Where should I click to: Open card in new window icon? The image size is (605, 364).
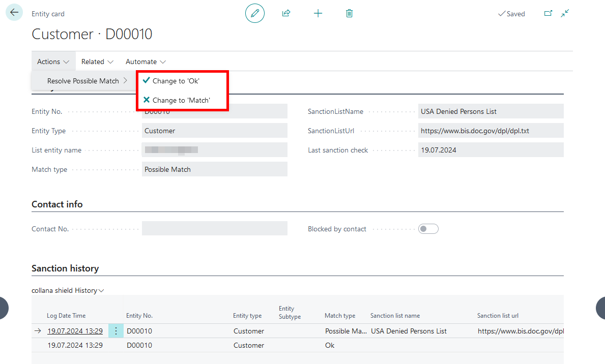tap(548, 14)
